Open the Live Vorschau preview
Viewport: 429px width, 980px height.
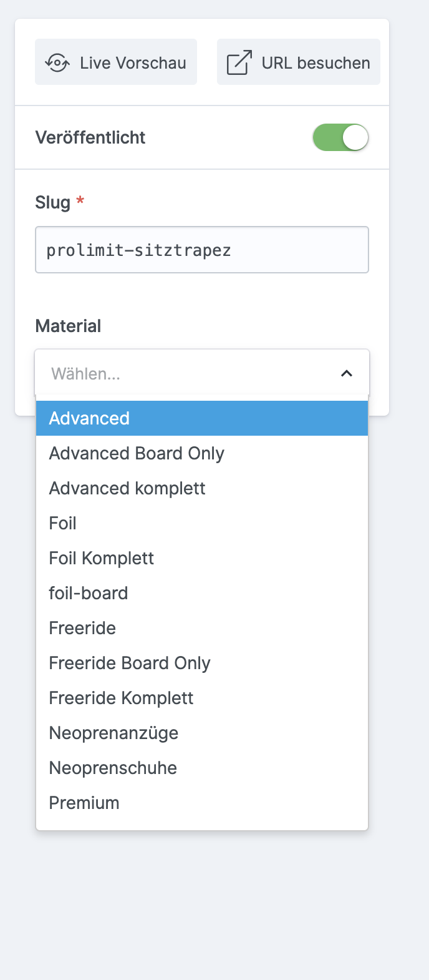(x=116, y=62)
